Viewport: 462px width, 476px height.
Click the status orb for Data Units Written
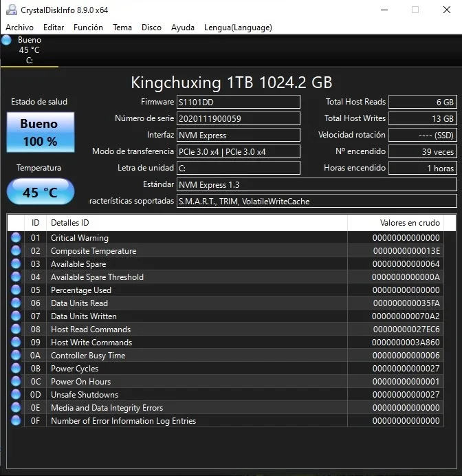pyautogui.click(x=16, y=316)
